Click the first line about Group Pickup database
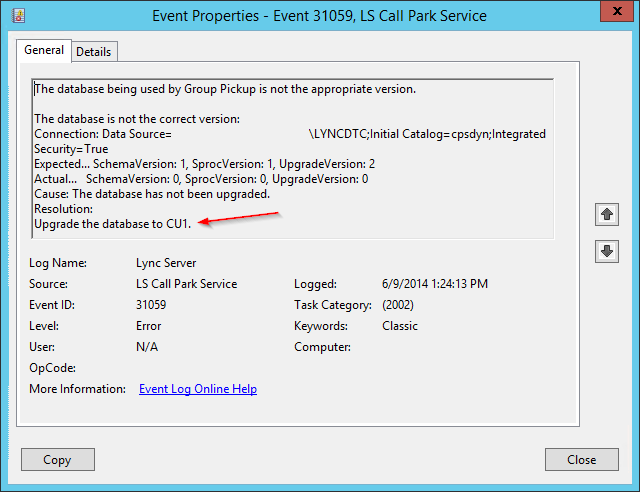The image size is (640, 492). tap(225, 89)
